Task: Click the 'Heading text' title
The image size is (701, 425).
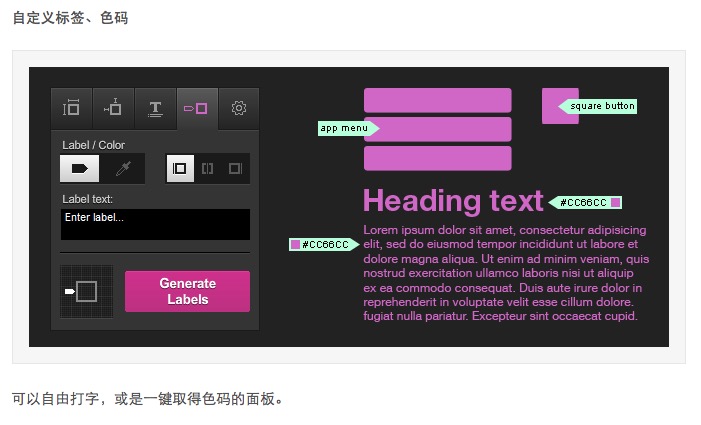Action: click(x=453, y=201)
